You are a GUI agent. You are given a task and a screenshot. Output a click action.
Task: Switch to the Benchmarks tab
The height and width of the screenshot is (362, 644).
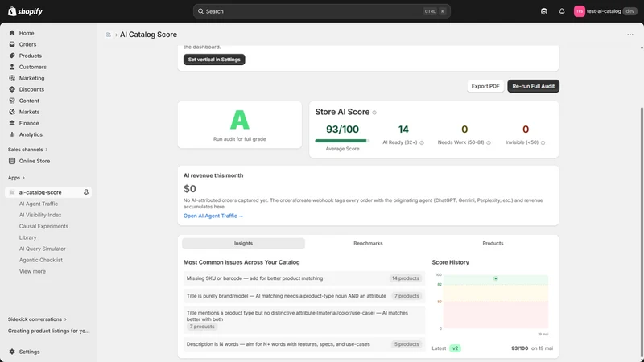pos(368,244)
